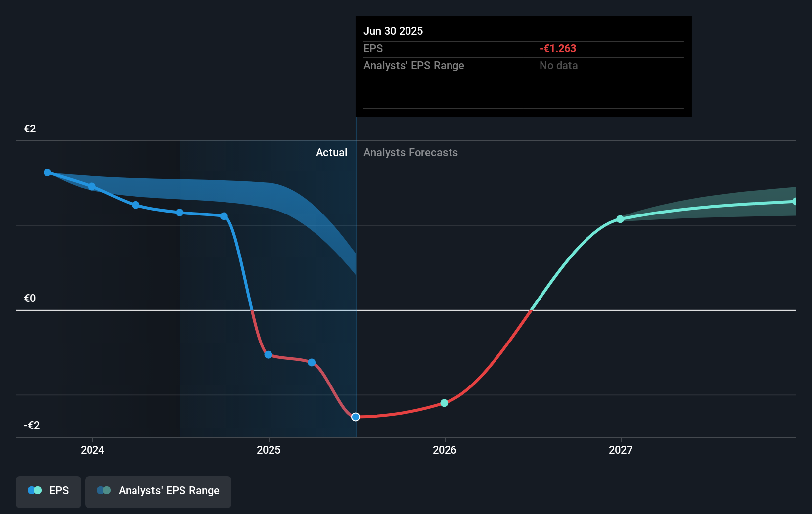Open details for the Jun 30 2025 tooltip header

[394, 31]
